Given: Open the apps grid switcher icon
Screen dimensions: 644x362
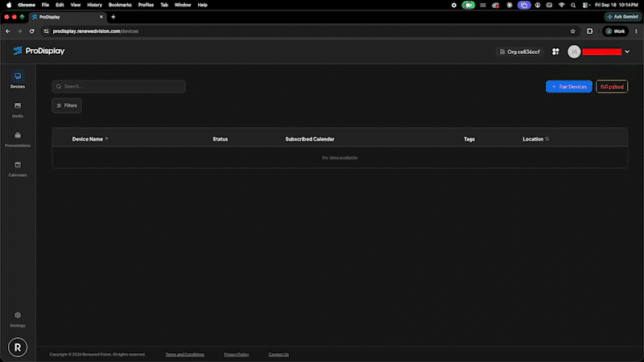Looking at the screenshot, I should coord(555,51).
